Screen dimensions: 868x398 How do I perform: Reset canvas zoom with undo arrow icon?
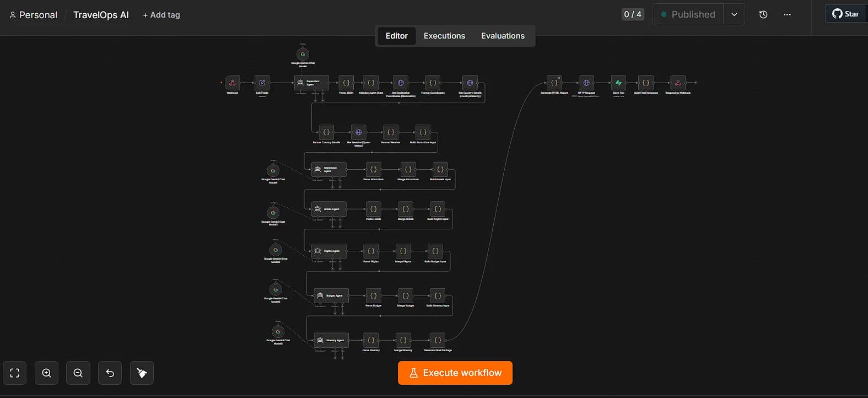110,373
